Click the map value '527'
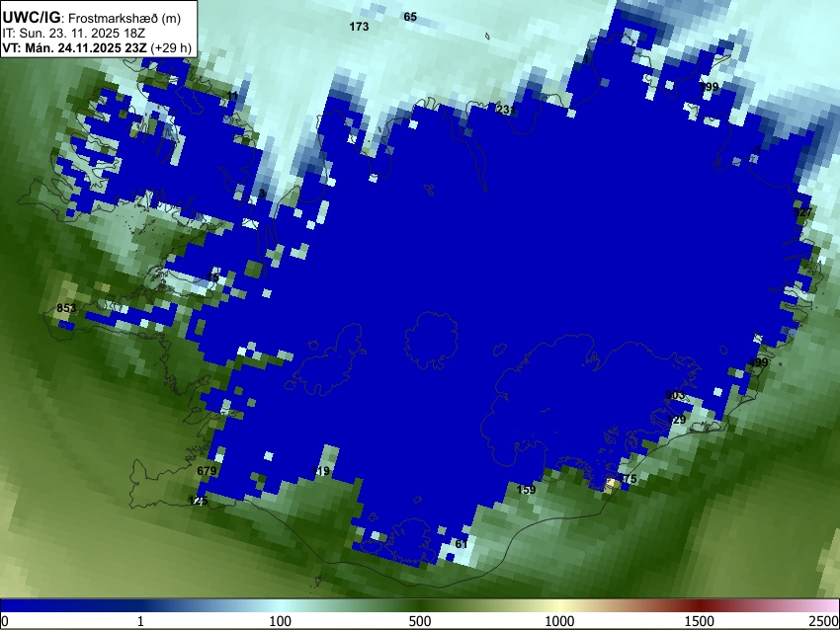The image size is (840, 630). pos(803,212)
